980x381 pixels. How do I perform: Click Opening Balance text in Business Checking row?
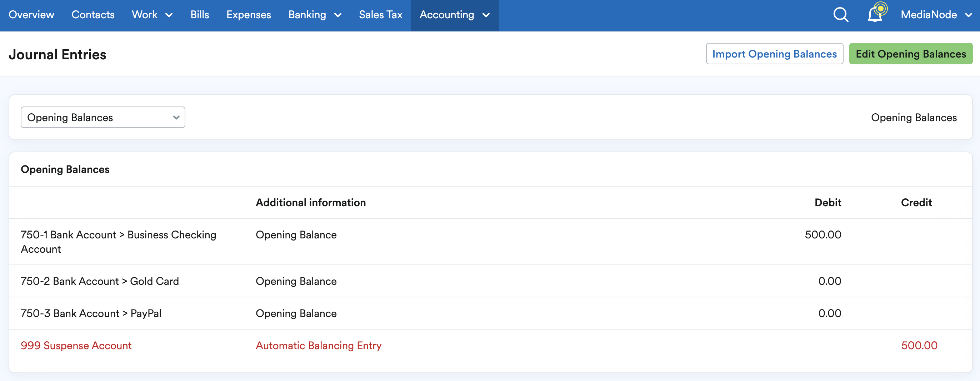[296, 235]
